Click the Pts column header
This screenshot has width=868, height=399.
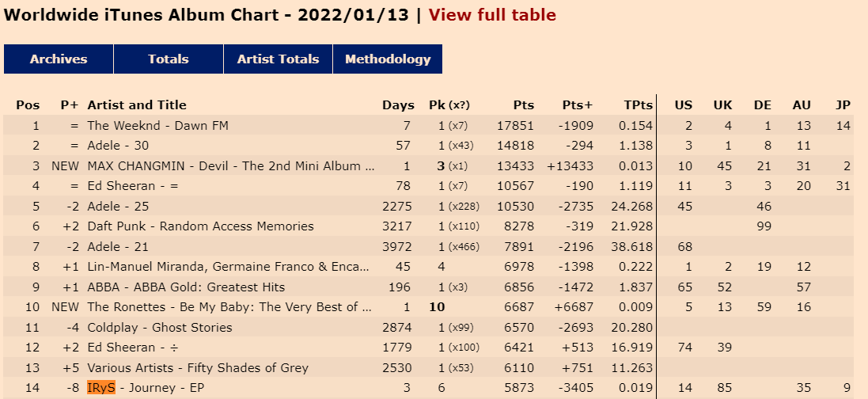pos(523,105)
